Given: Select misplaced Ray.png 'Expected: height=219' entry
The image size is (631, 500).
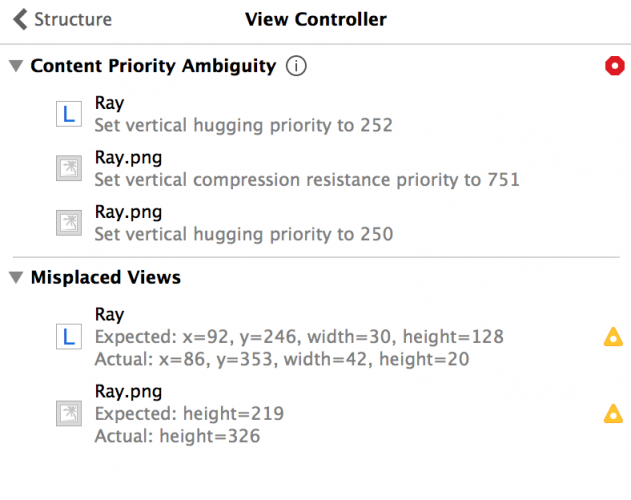Looking at the screenshot, I should [189, 414].
